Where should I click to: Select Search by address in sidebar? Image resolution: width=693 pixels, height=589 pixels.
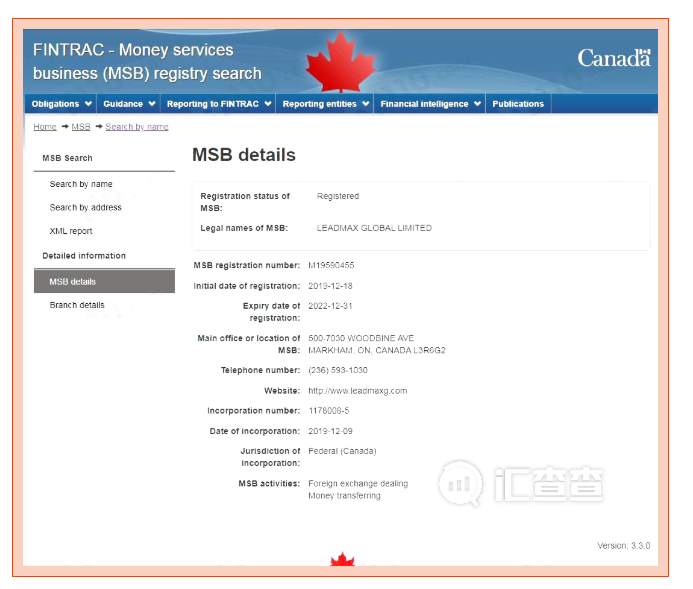(85, 207)
